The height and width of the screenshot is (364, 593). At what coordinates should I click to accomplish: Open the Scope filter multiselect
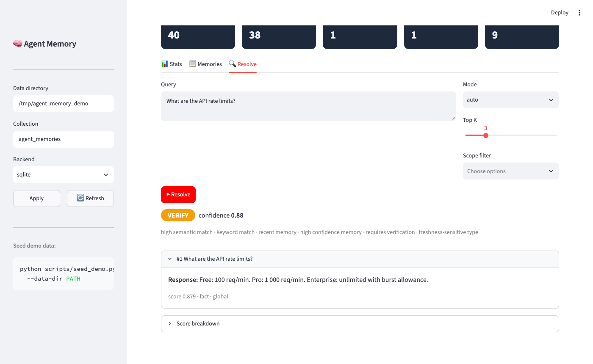click(x=511, y=171)
